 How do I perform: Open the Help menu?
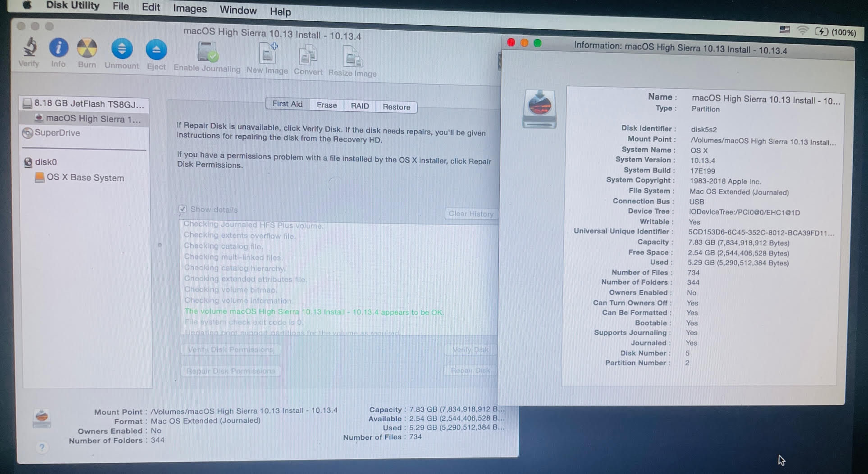280,12
